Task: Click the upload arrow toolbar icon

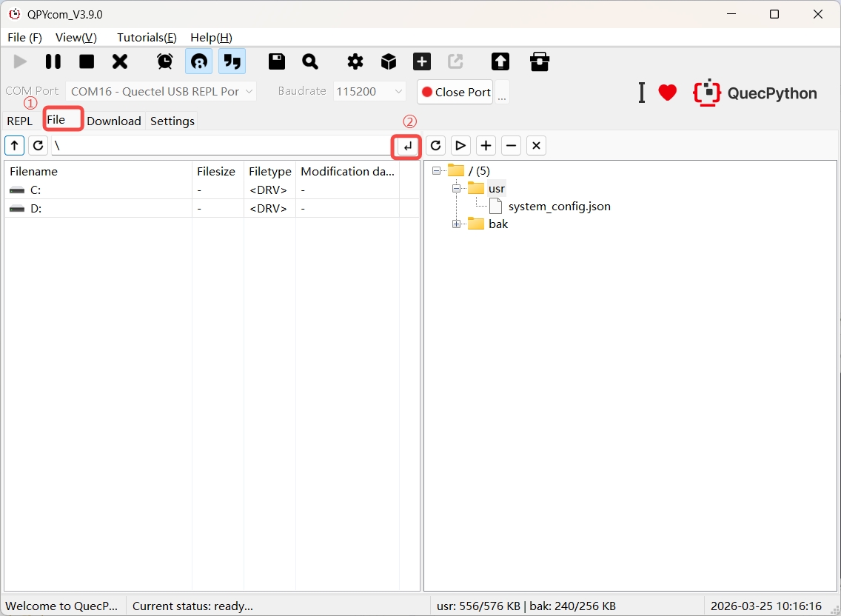Action: click(x=500, y=61)
